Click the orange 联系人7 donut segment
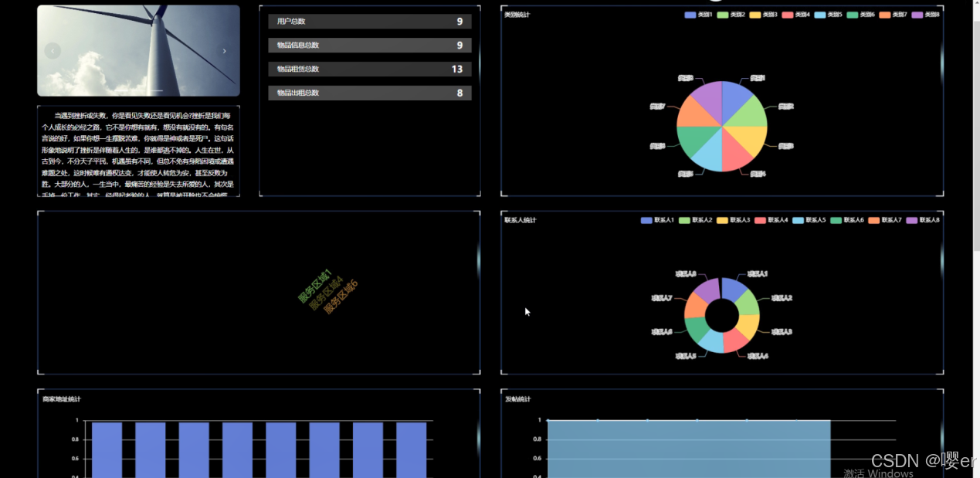The image size is (980, 478). coord(696,304)
